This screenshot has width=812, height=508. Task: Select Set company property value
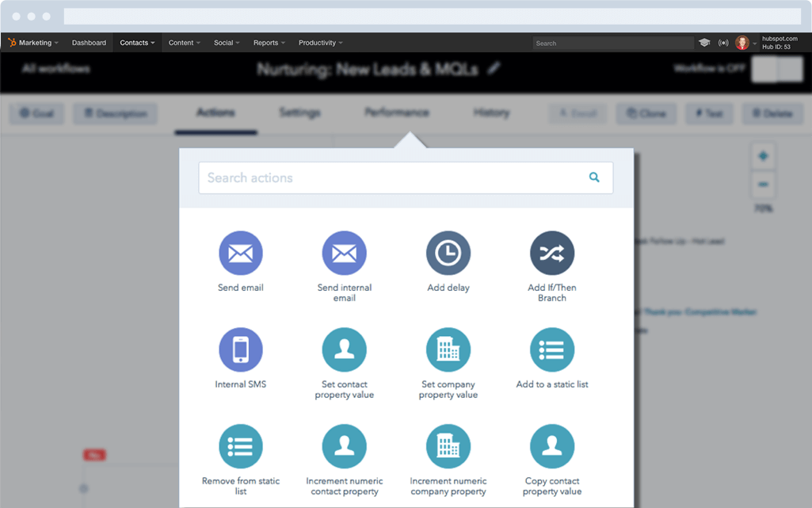point(448,349)
